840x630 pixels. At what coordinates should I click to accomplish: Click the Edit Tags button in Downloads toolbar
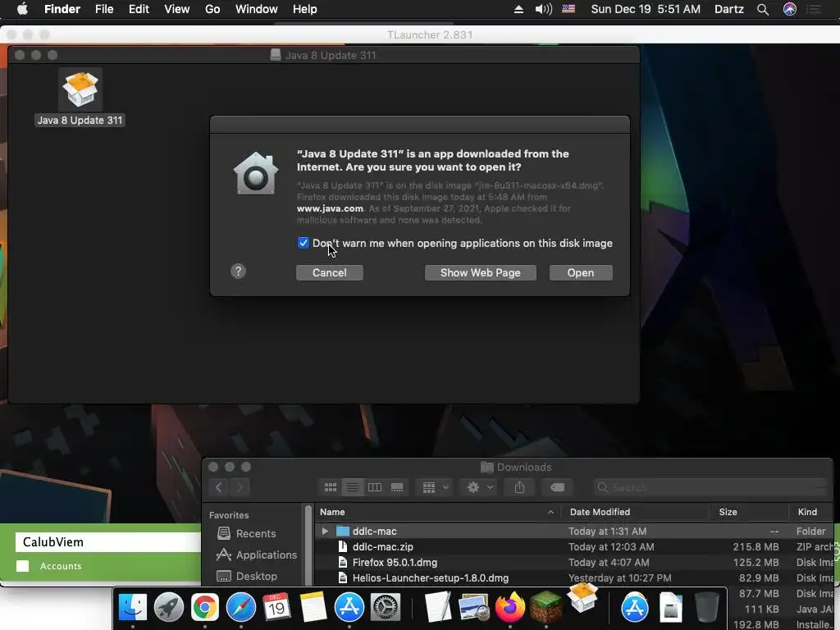(x=557, y=487)
